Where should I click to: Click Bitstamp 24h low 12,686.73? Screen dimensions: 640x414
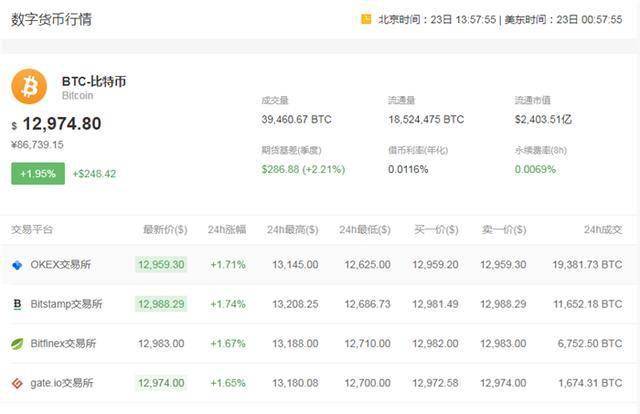pyautogui.click(x=367, y=304)
